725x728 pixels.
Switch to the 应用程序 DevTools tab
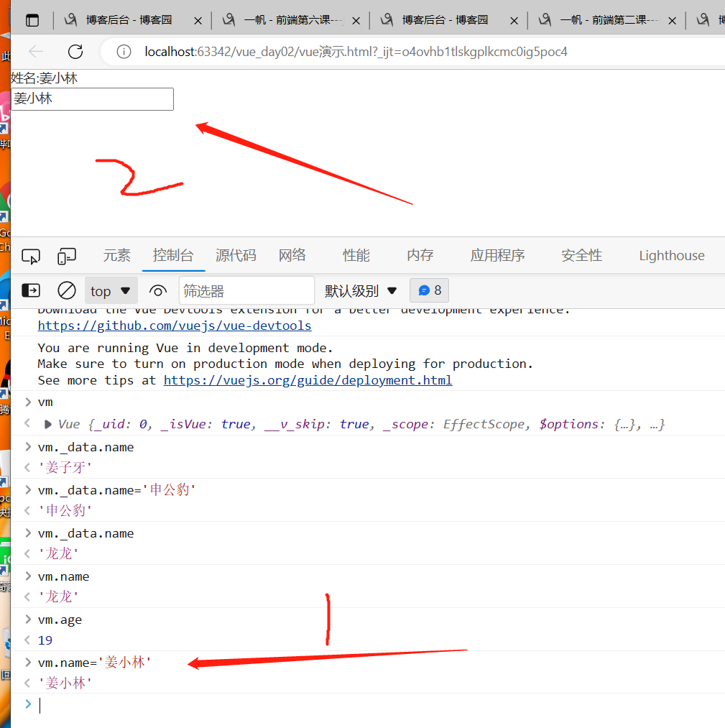[x=497, y=255]
